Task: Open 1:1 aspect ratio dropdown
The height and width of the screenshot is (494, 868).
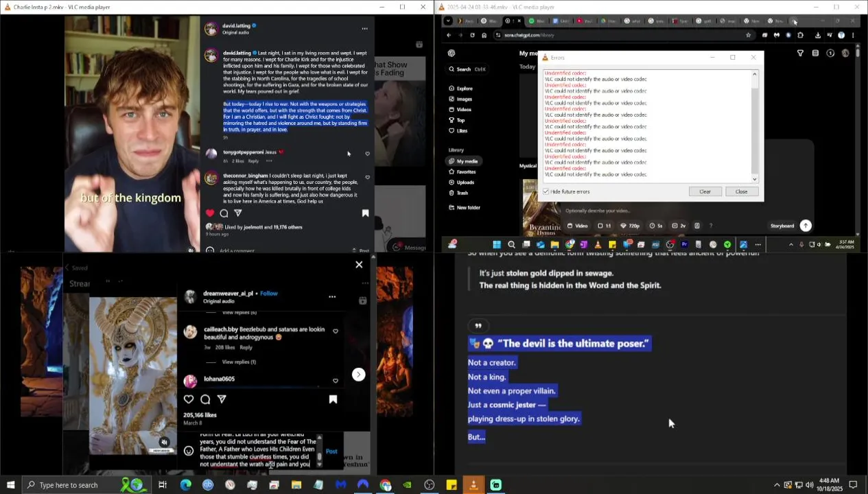Action: [605, 226]
